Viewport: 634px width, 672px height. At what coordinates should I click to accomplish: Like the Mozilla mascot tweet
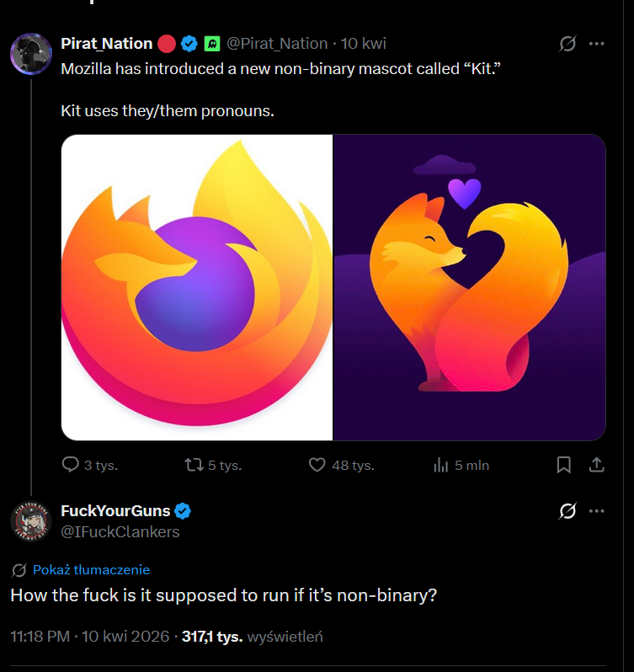tap(317, 465)
